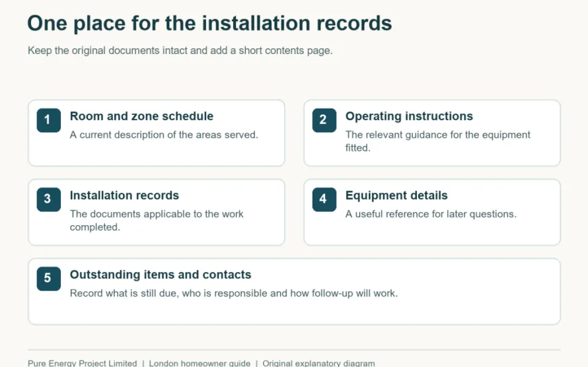Screen dimensions: 588x367
Task: Click the number 1 badge
Action: pyautogui.click(x=49, y=120)
